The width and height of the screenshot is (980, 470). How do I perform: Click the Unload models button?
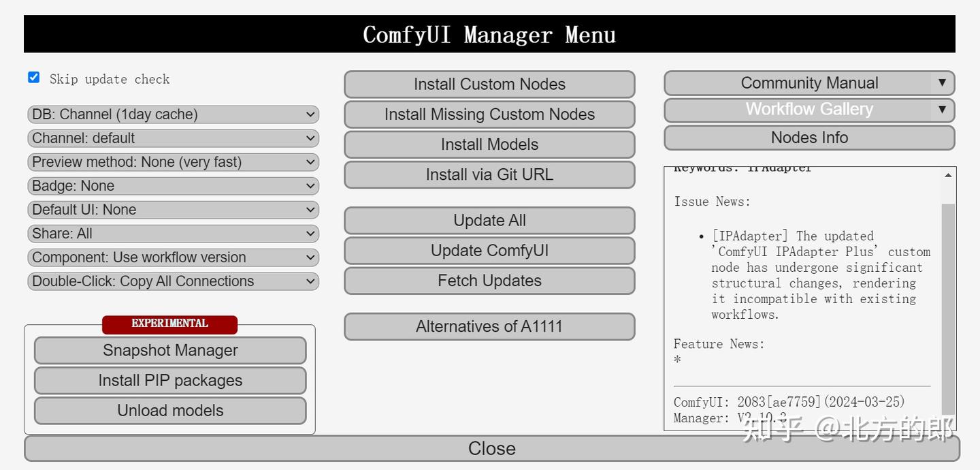(x=170, y=411)
